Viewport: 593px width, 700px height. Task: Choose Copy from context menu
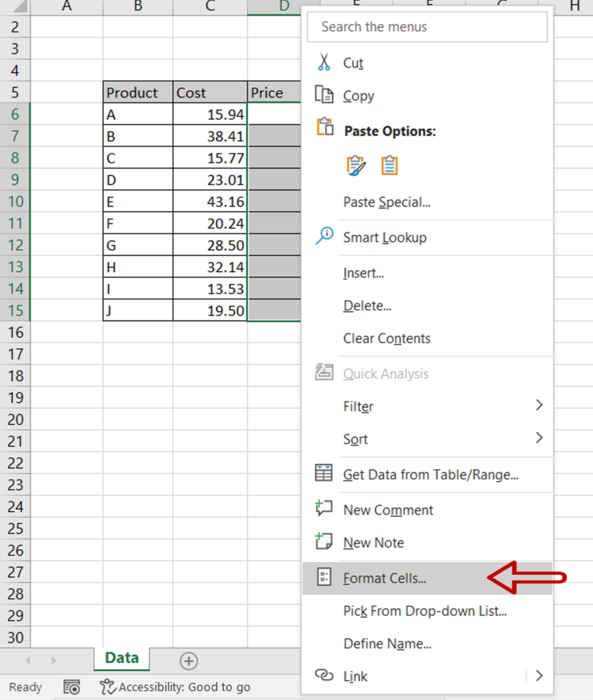(x=427, y=96)
